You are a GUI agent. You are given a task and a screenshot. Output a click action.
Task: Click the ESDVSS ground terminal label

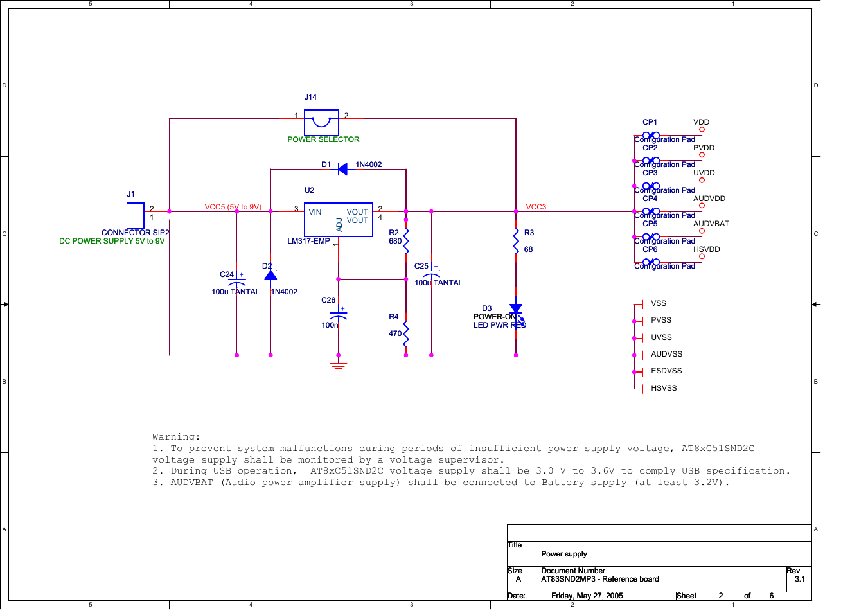(x=666, y=371)
